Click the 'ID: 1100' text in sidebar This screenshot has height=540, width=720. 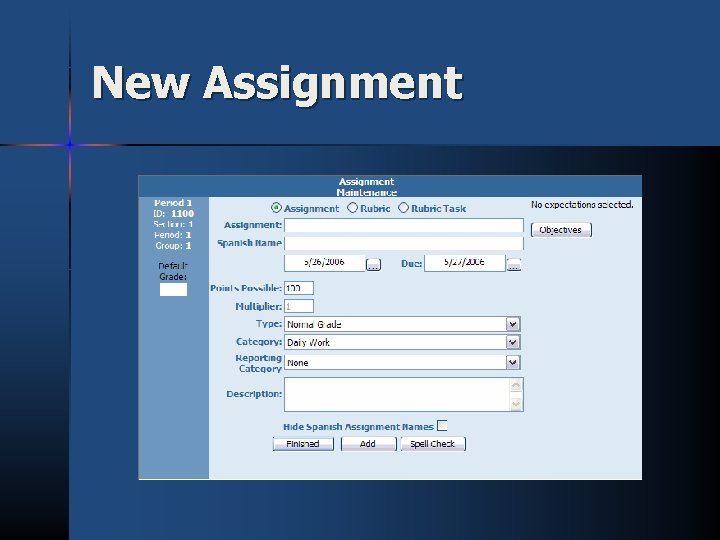tap(174, 214)
